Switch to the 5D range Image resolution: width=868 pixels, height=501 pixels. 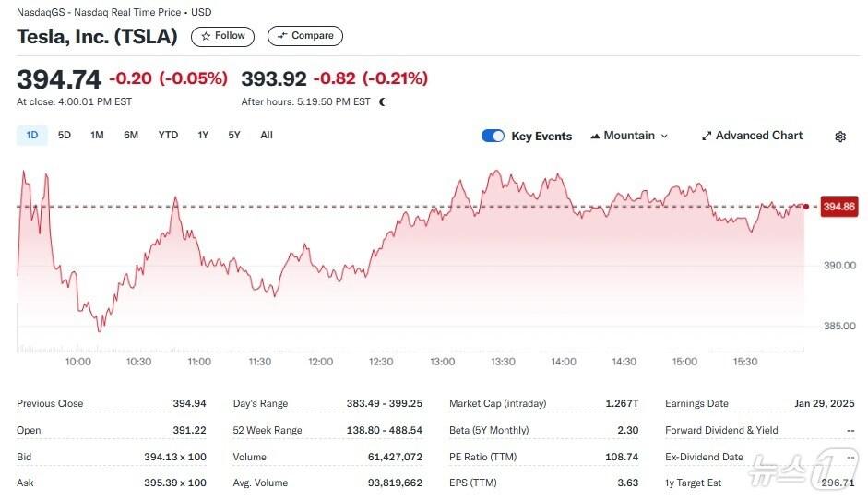65,136
